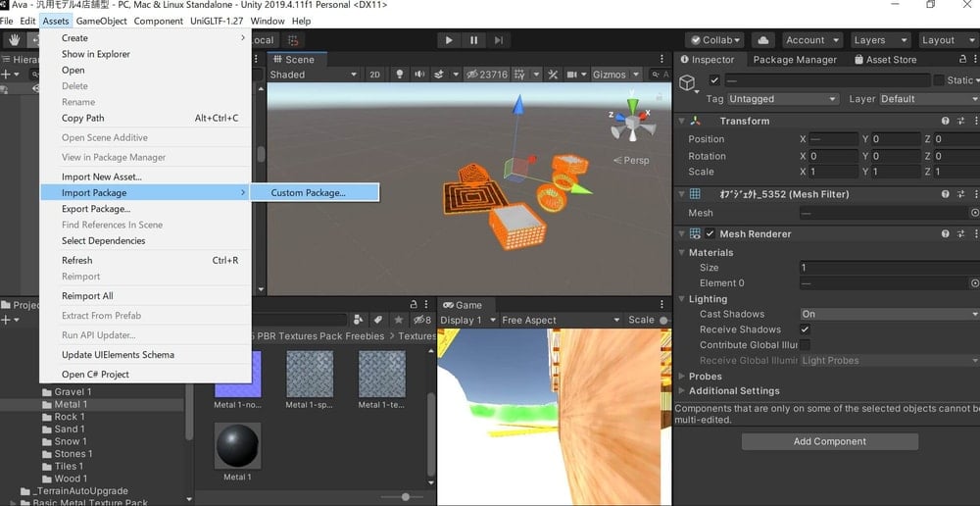Screen dimensions: 980x506
Task: Click the Mesh object picker circle
Action: click(974, 213)
